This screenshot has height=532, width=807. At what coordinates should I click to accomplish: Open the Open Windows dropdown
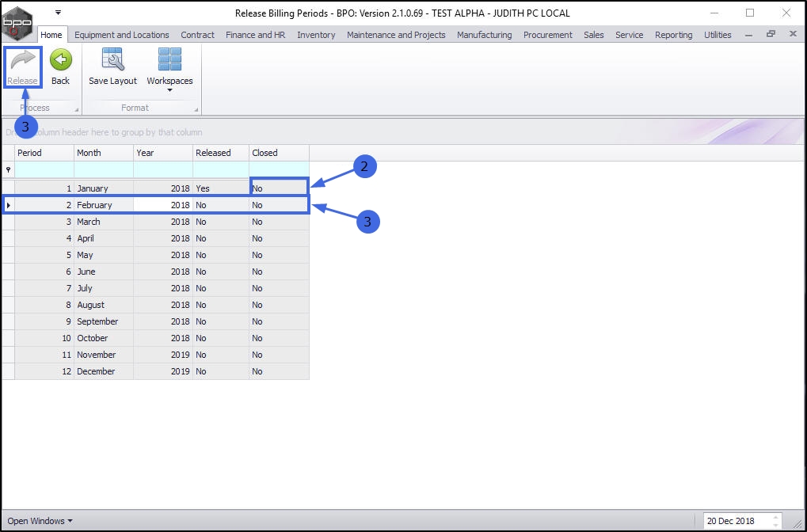pos(40,521)
